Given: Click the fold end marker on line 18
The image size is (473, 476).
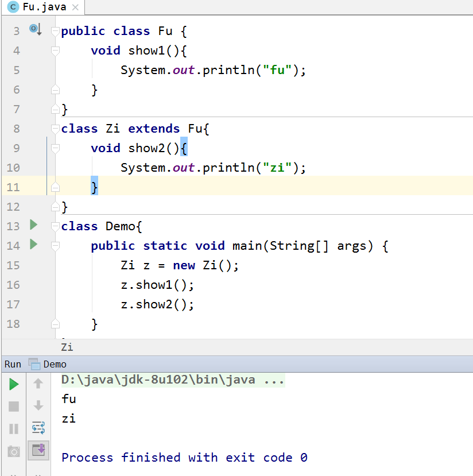Looking at the screenshot, I should point(55,324).
